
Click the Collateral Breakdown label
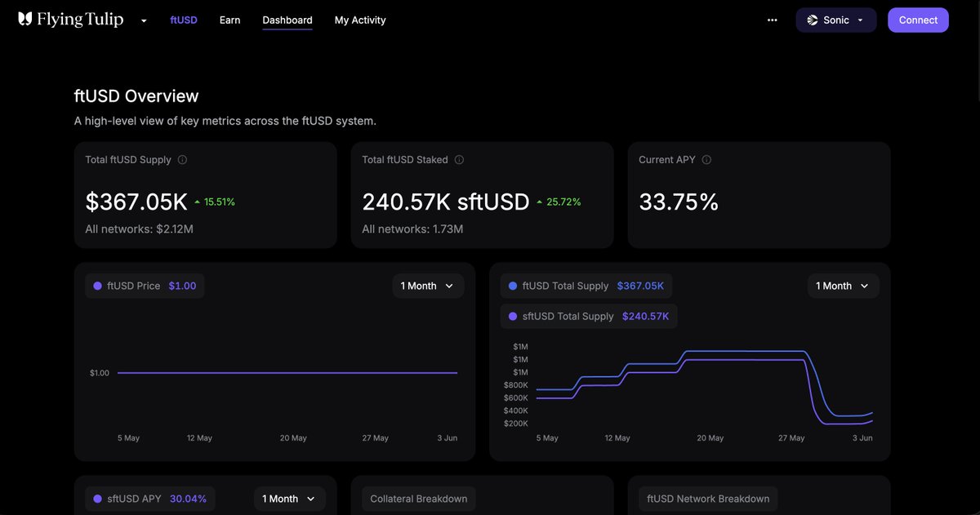point(419,499)
